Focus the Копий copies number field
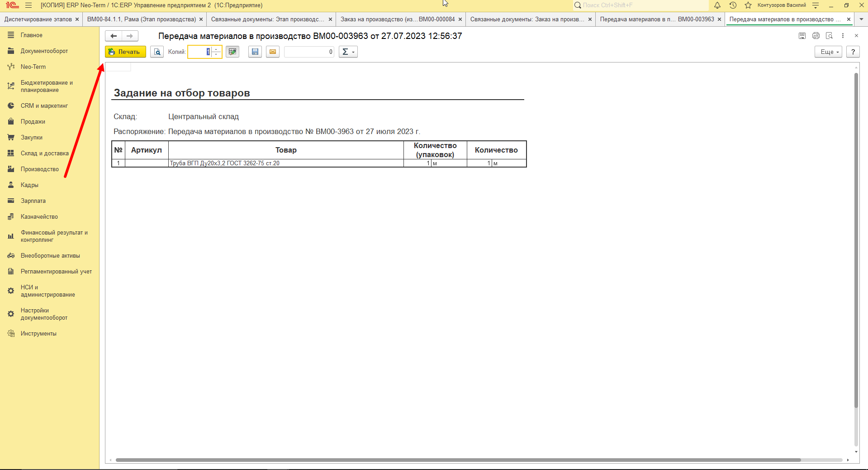Screen dimensions: 868x470 [x=200, y=52]
